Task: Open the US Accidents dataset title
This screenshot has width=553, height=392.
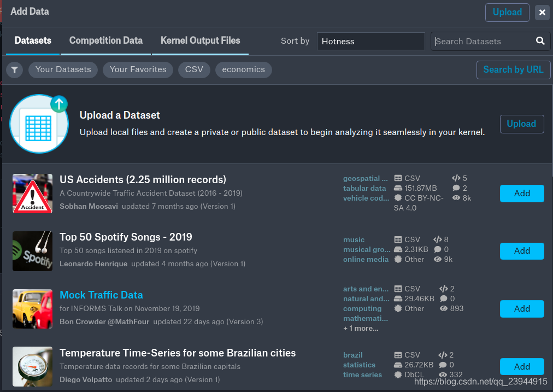Action: tap(143, 179)
